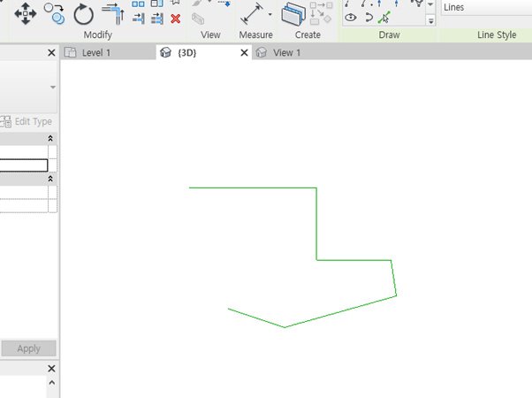Select the top horizontal green line
This screenshot has width=532, height=398.
coord(253,188)
